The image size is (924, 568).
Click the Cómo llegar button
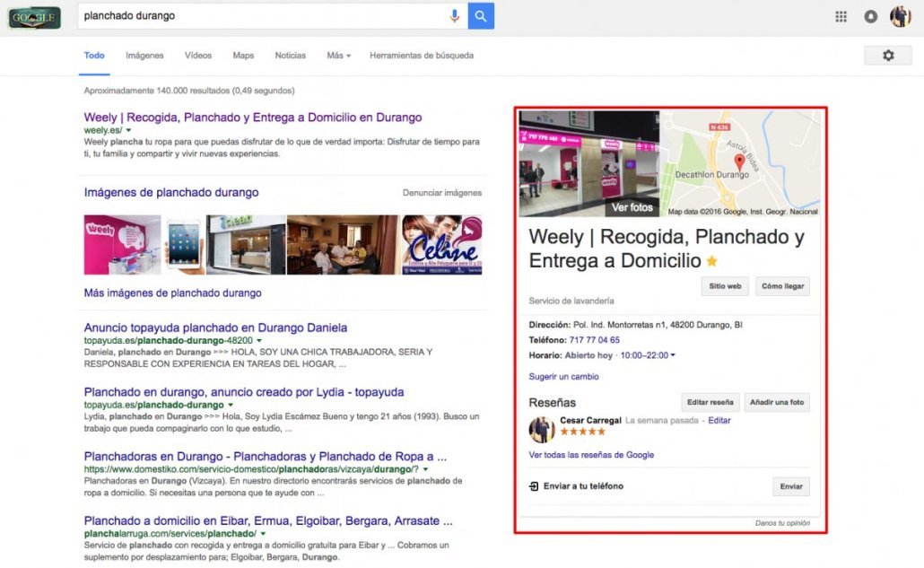(x=782, y=286)
